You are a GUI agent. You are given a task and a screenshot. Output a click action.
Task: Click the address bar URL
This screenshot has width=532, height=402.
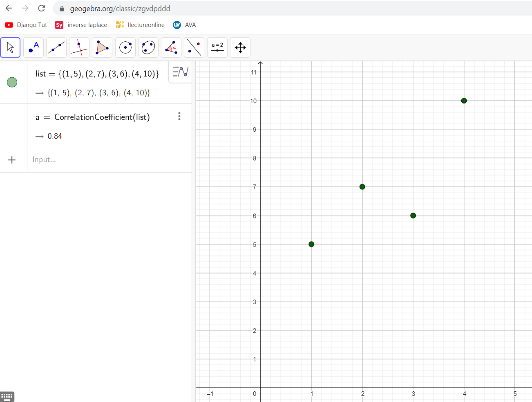(120, 9)
